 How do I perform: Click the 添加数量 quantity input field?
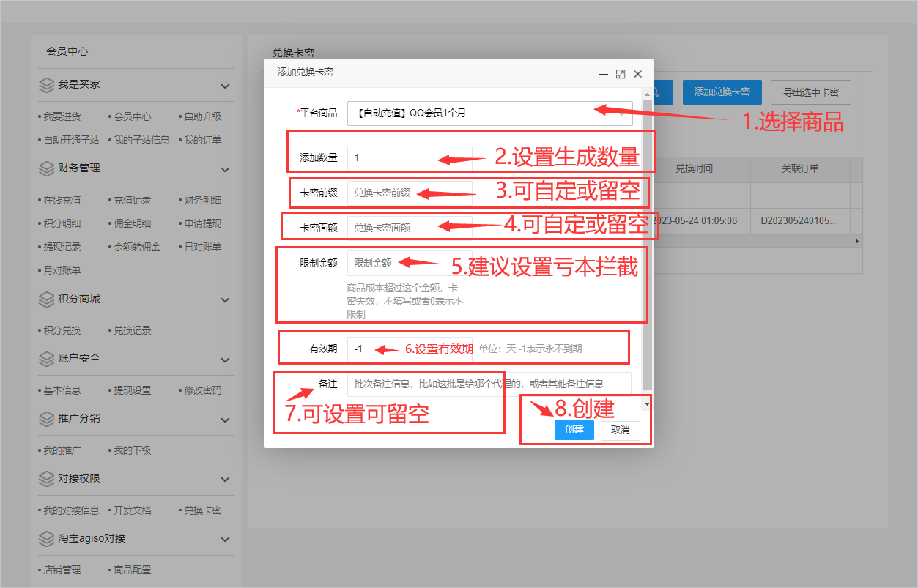coord(409,157)
